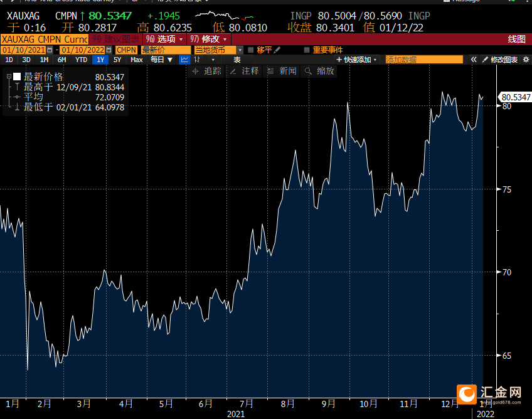Activate 注释 annotation tool
Viewport: 532px width, 419px height.
pyautogui.click(x=243, y=72)
